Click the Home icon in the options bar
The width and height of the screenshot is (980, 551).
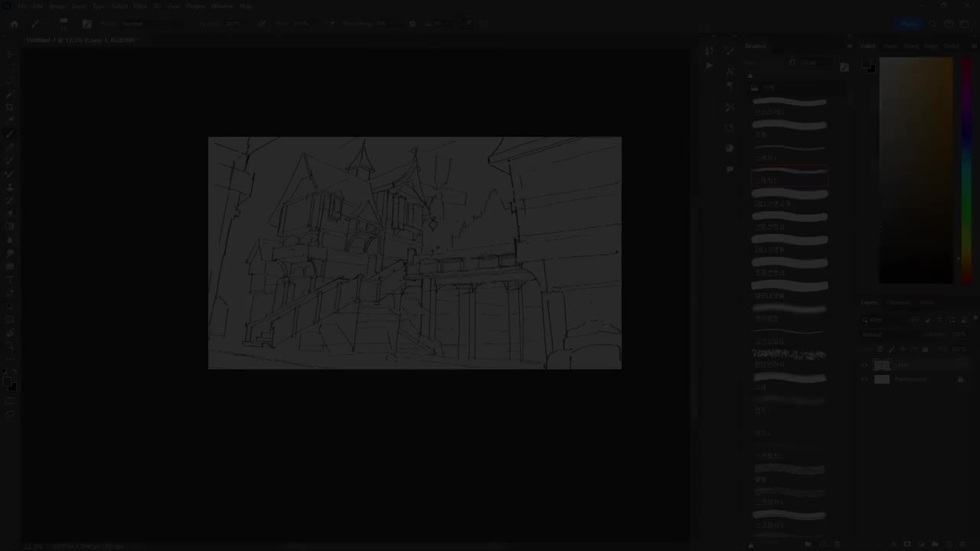[14, 24]
